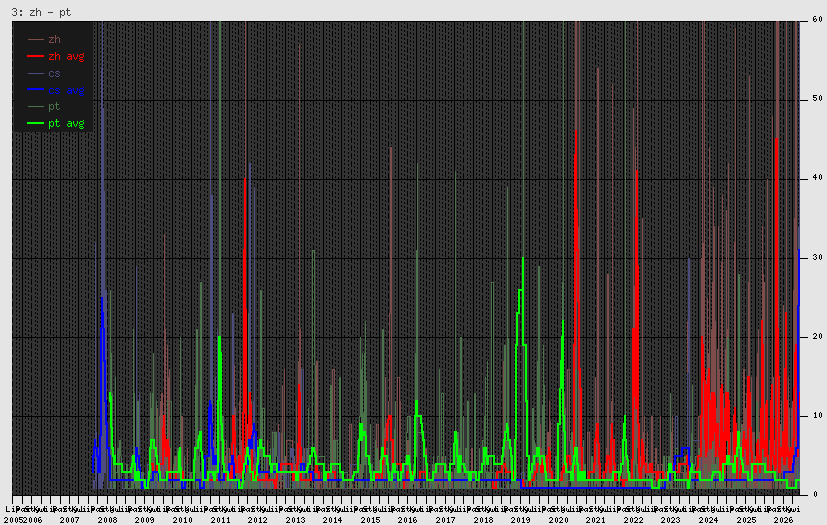
Task: Click the 2017 year label on x-axis
Action: coord(445,520)
